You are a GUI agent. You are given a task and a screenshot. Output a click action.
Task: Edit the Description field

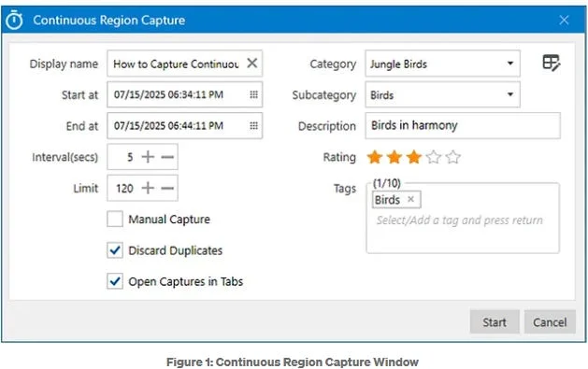pos(463,125)
